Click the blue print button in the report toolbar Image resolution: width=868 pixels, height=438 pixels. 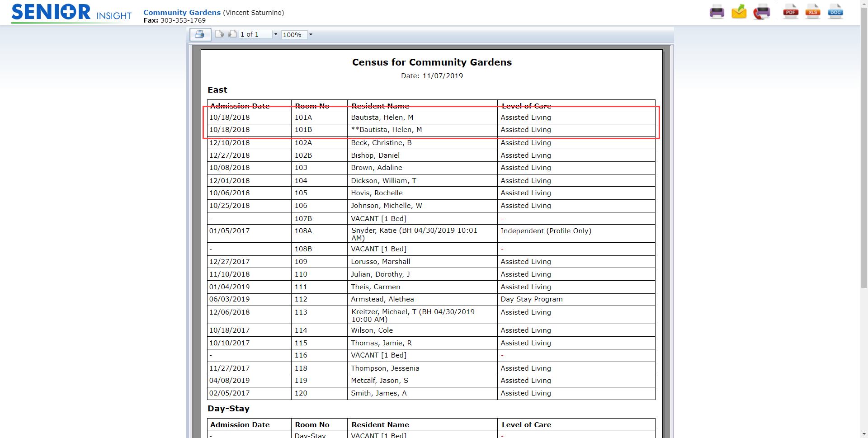200,34
